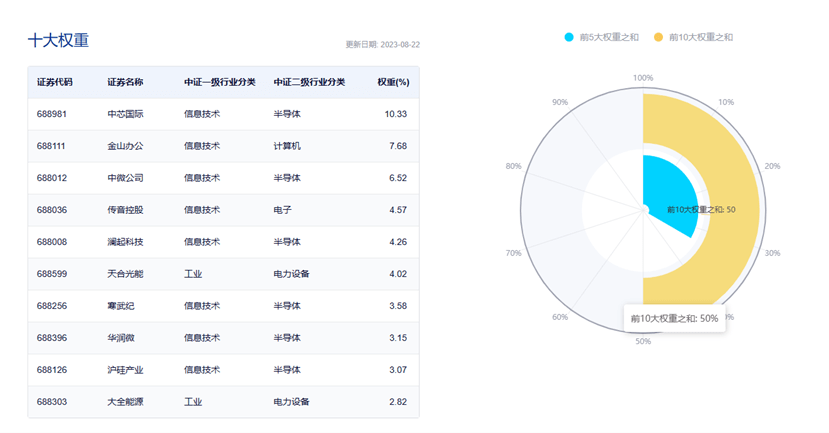Screen dimensions: 829x433
Task: Open the 中芯国际 security name
Action: 125,114
